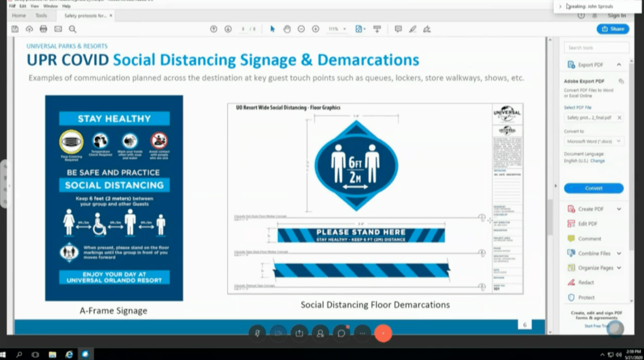
Task: Click the blue Convert button
Action: point(593,188)
